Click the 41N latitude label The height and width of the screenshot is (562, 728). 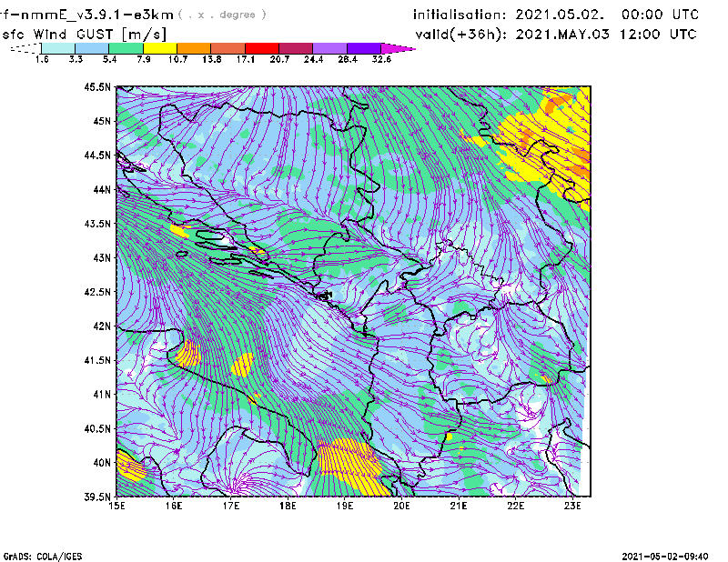[x=102, y=395]
